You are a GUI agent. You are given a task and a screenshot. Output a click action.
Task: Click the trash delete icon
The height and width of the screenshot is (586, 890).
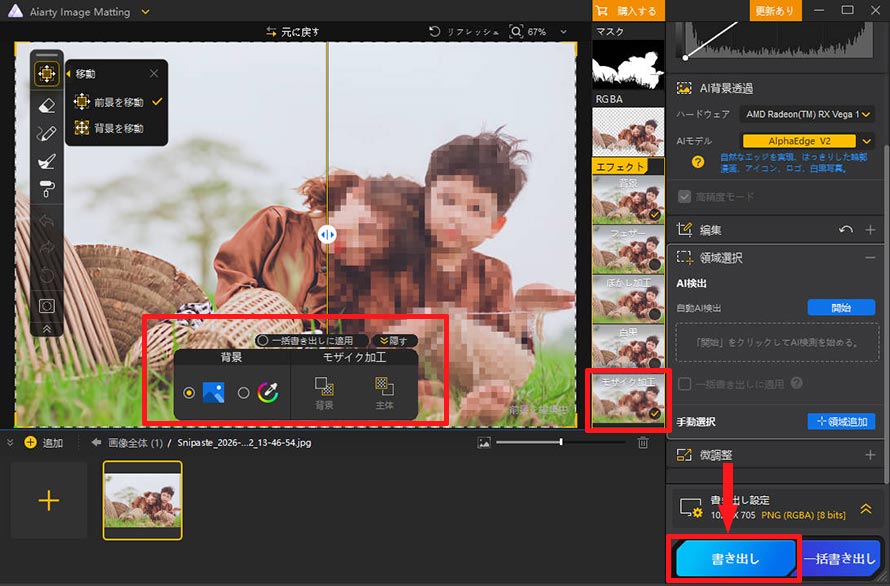pyautogui.click(x=643, y=442)
